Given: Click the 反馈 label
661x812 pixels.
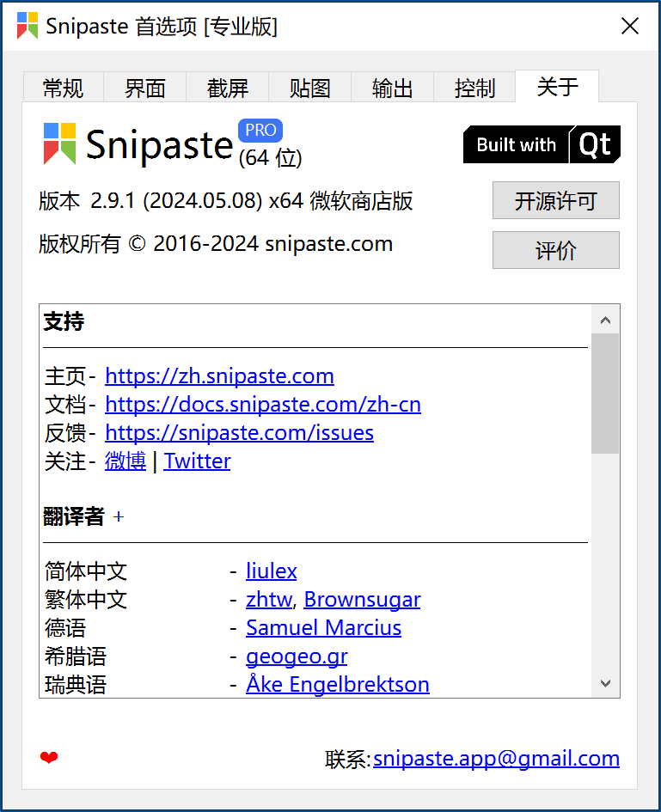Looking at the screenshot, I should 65,433.
